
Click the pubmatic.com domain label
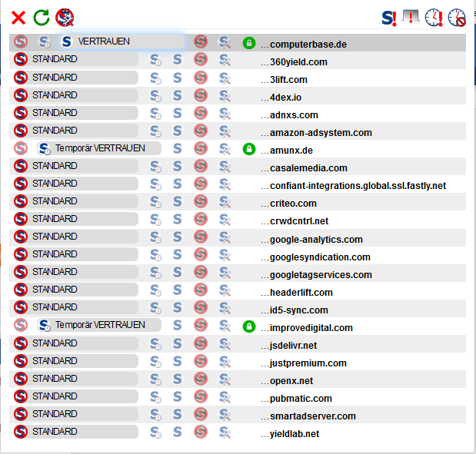click(x=297, y=399)
